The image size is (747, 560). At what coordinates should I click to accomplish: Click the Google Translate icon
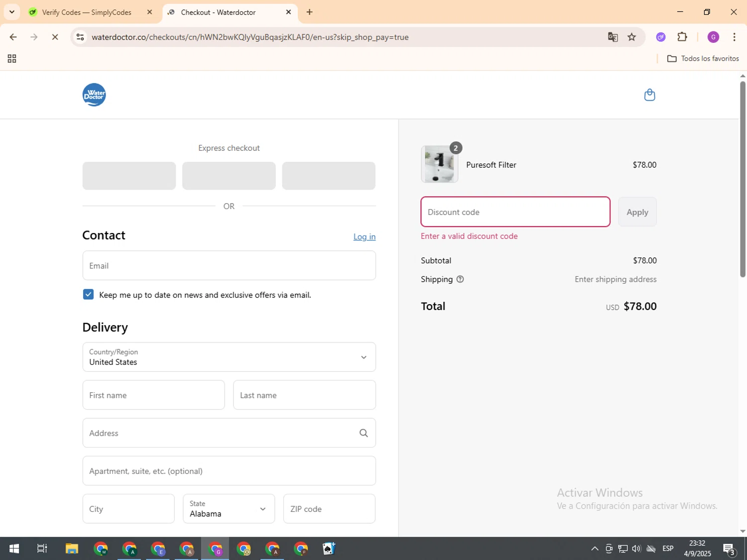(x=613, y=37)
